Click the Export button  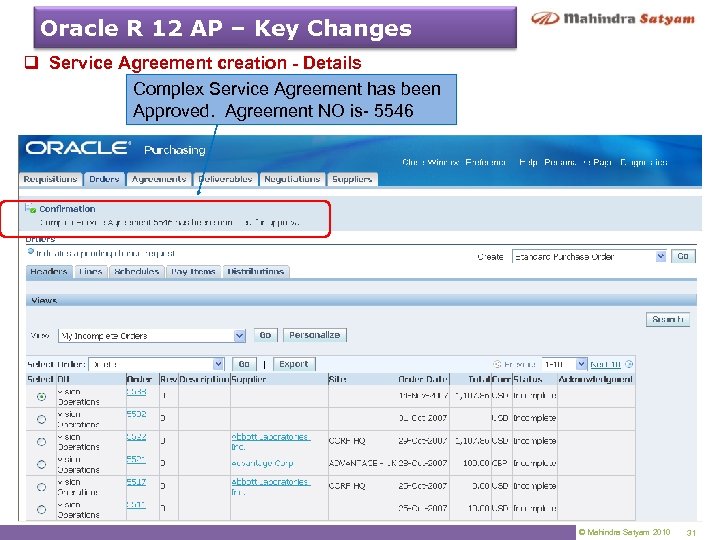294,364
